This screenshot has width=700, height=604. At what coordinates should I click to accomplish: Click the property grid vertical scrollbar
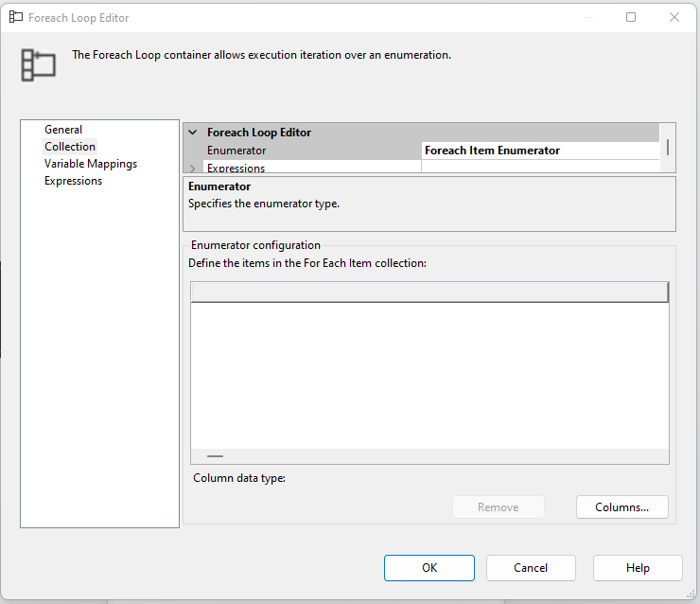coord(668,148)
